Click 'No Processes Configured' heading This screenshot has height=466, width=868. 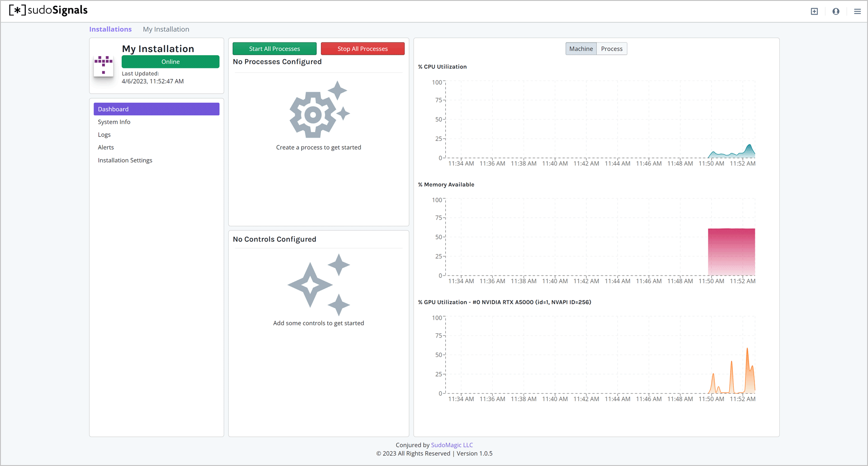pyautogui.click(x=277, y=62)
